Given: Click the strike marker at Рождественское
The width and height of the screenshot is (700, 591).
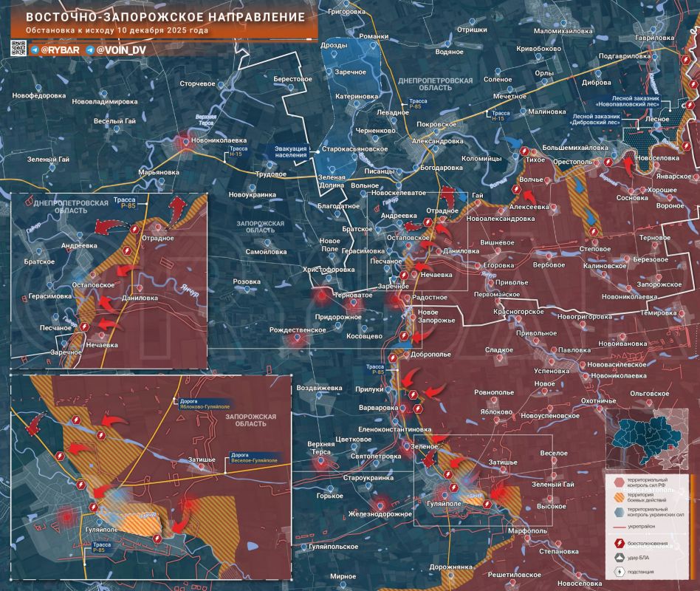Looking at the screenshot, I should point(298,340).
